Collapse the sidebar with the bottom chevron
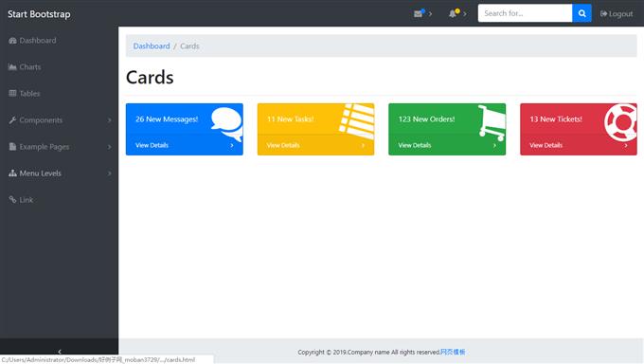This screenshot has width=644, height=364. coord(59,351)
